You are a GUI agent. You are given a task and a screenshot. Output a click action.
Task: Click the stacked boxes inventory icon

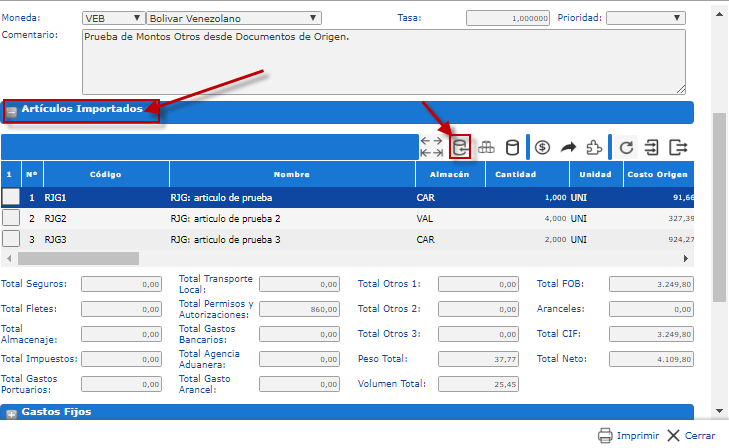click(487, 147)
